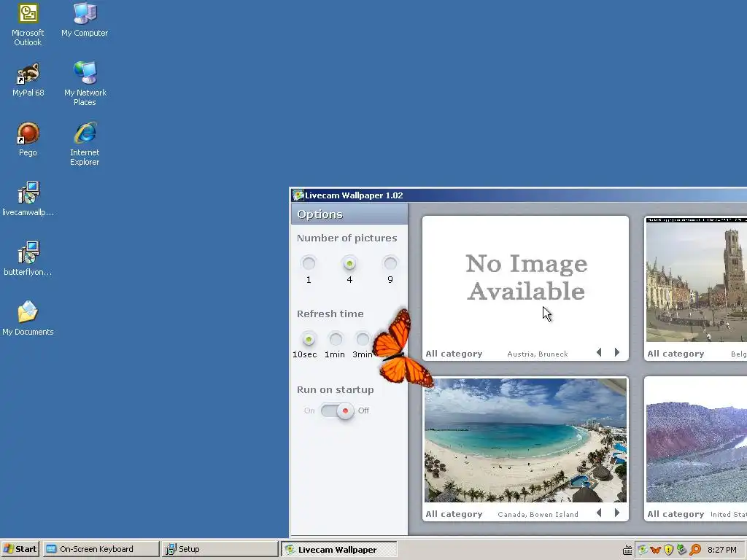747x560 pixels.
Task: Select Internet Explorer desktop icon
Action: tap(85, 144)
